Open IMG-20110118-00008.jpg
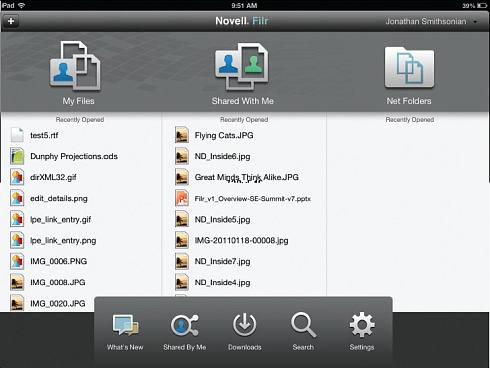The image size is (490, 368). 241,241
